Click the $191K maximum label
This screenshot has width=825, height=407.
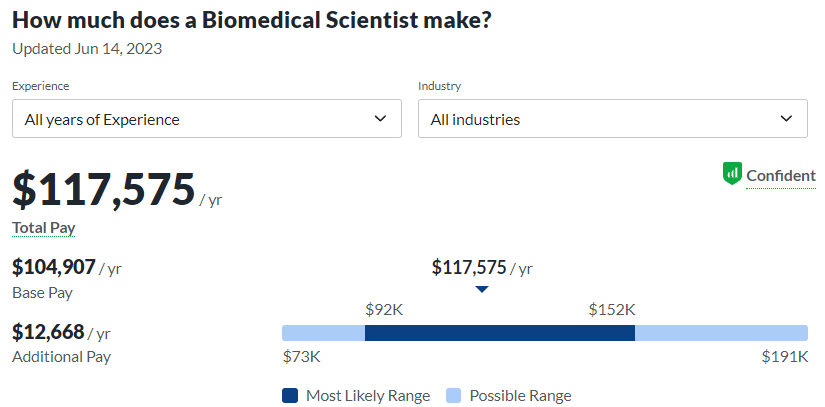click(785, 356)
